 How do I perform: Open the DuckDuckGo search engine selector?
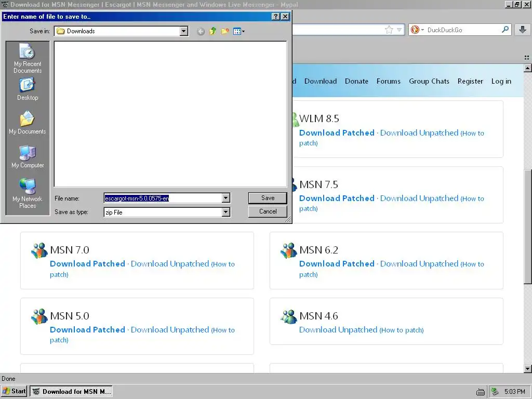click(417, 30)
